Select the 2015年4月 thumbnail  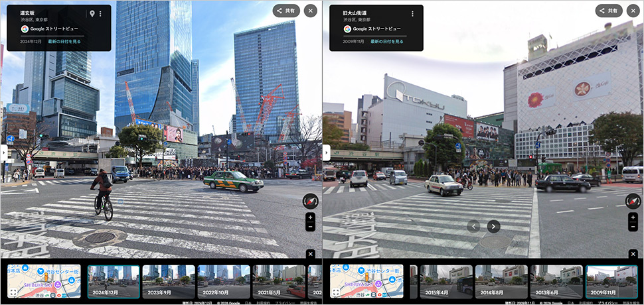(446, 281)
